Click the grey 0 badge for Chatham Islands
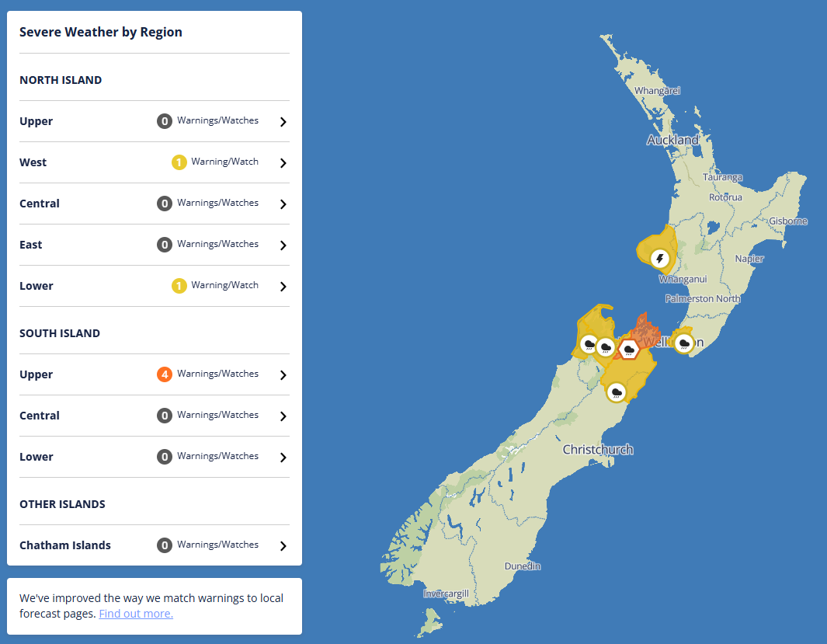Viewport: 827px width, 644px height. pos(164,545)
